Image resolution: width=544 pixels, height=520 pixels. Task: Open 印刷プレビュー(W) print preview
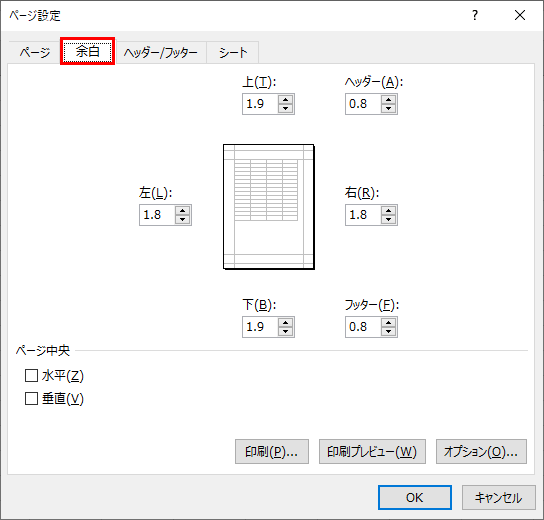click(372, 452)
